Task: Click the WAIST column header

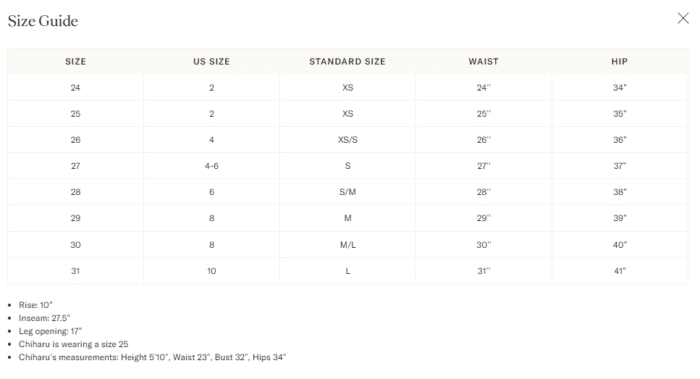Action: click(483, 62)
